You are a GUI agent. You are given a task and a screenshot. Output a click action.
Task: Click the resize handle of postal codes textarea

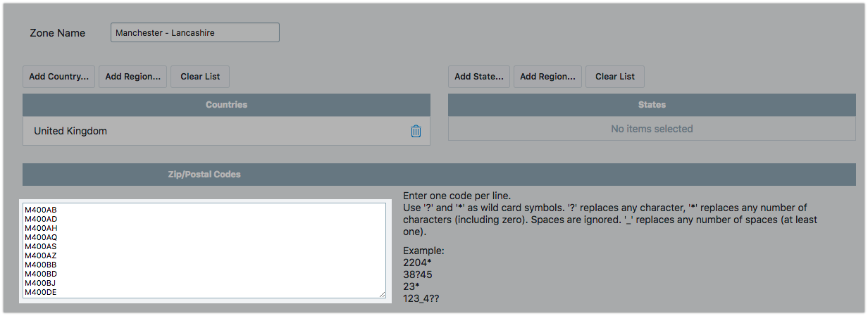[382, 294]
